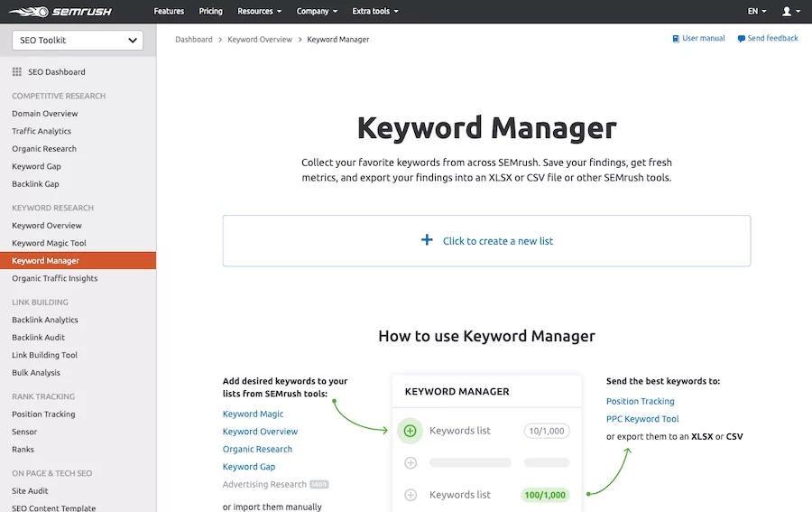This screenshot has width=812, height=512.
Task: Click the green plus circle beside Keywords list
Action: [410, 431]
